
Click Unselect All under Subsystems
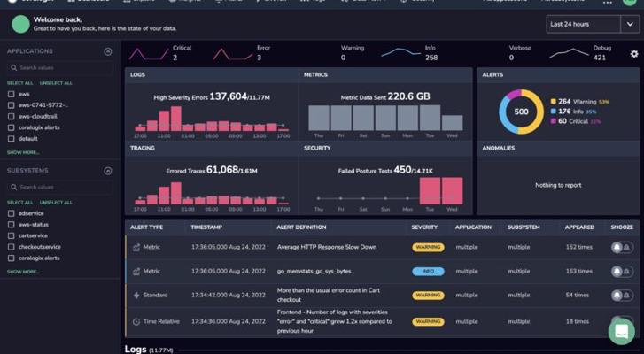56,203
